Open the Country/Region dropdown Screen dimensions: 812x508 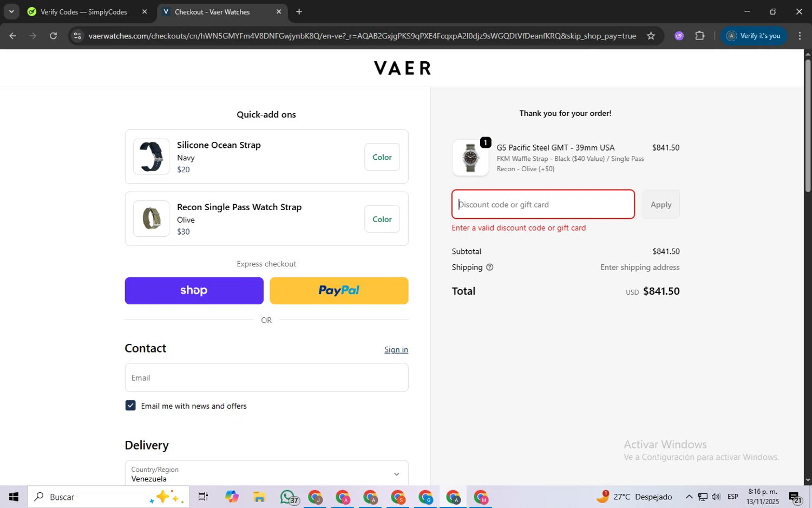[x=266, y=474]
